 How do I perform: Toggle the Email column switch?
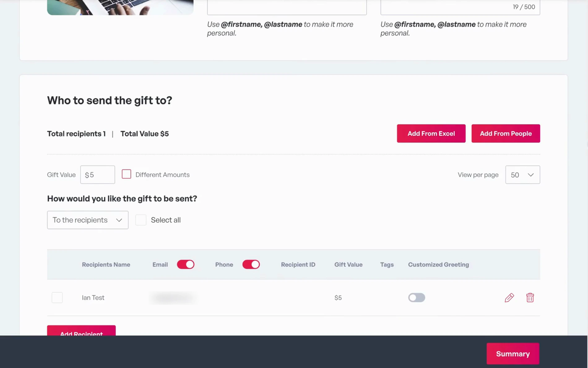pos(186,265)
